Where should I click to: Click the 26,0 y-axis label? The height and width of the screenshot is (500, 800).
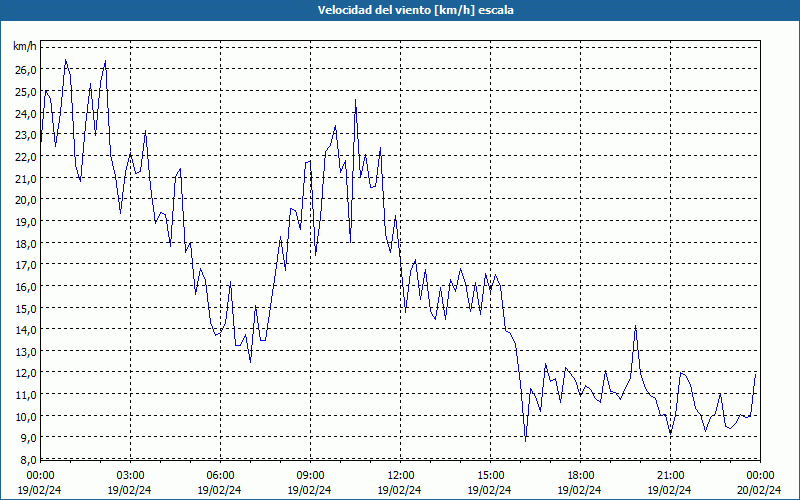pyautogui.click(x=26, y=70)
